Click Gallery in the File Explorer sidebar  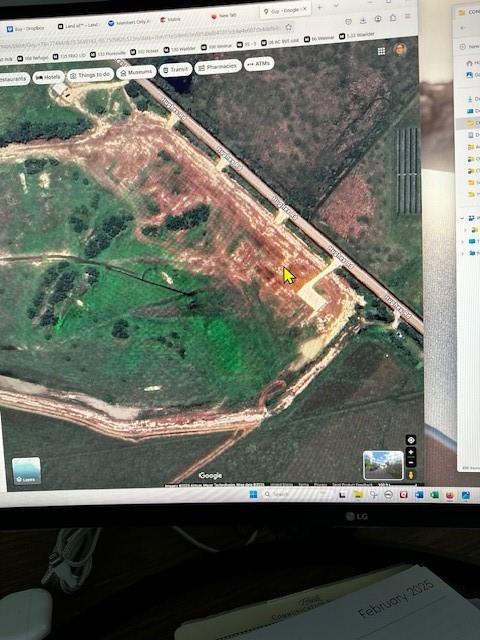(473, 75)
